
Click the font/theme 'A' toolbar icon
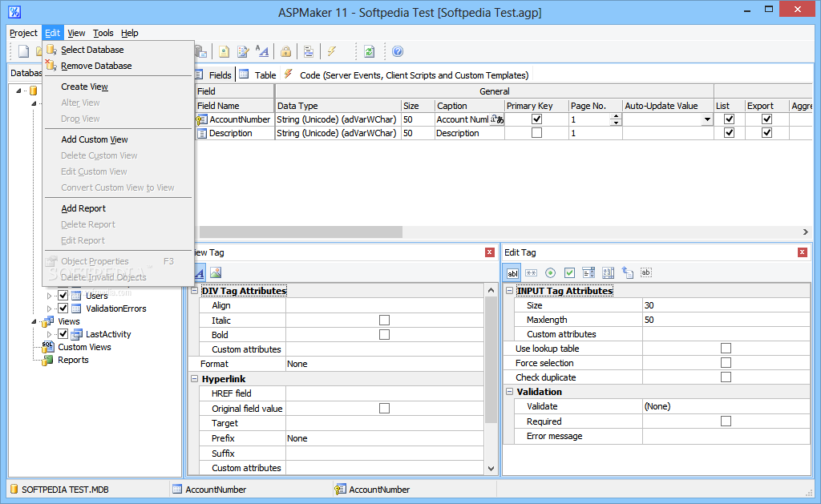pos(262,51)
